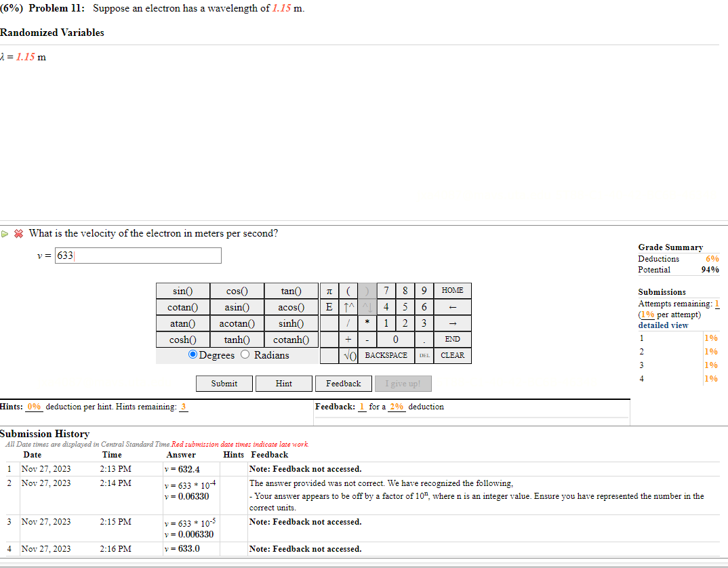Click the tan() function key

click(x=291, y=291)
